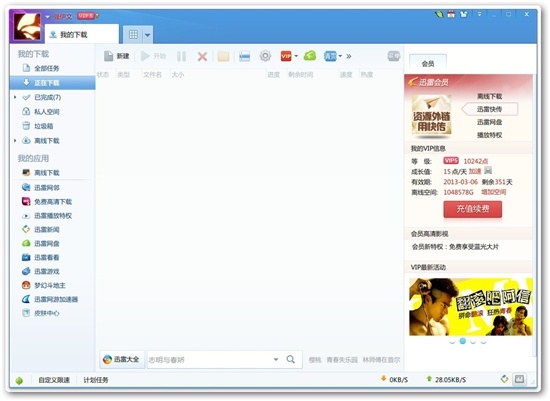Click the 增加空间 link
This screenshot has height=401, width=550.
coord(494,192)
